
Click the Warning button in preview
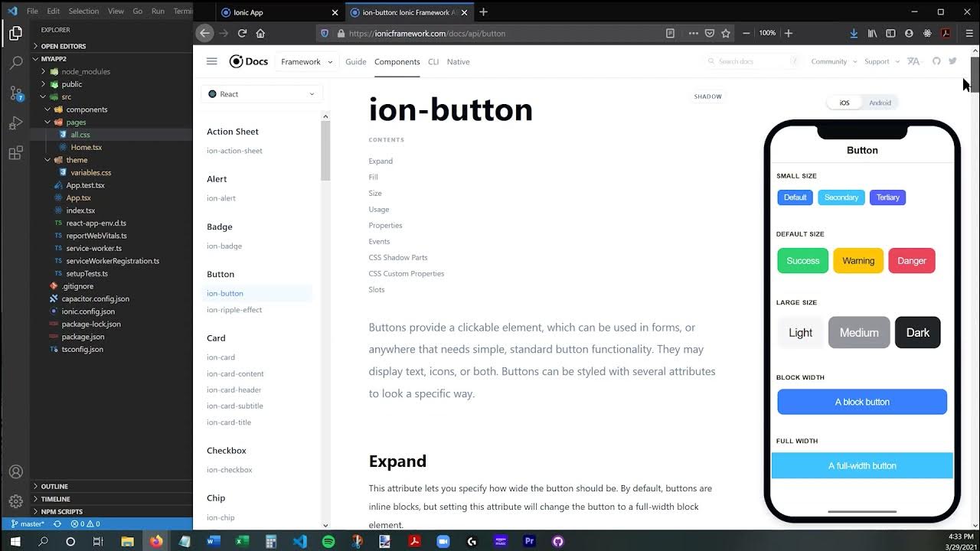point(858,261)
